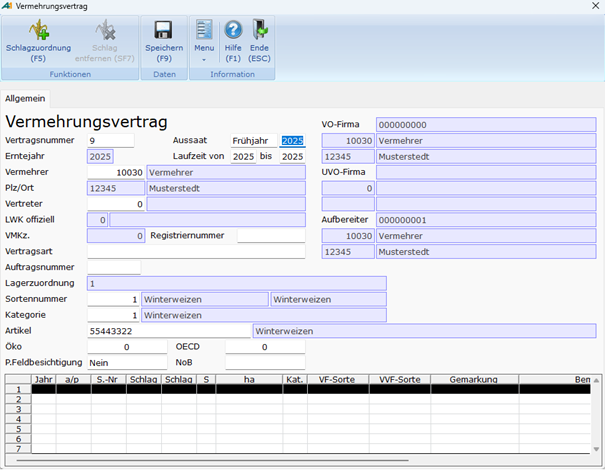Click the Kategorie number field
This screenshot has height=471, width=605.
[113, 315]
